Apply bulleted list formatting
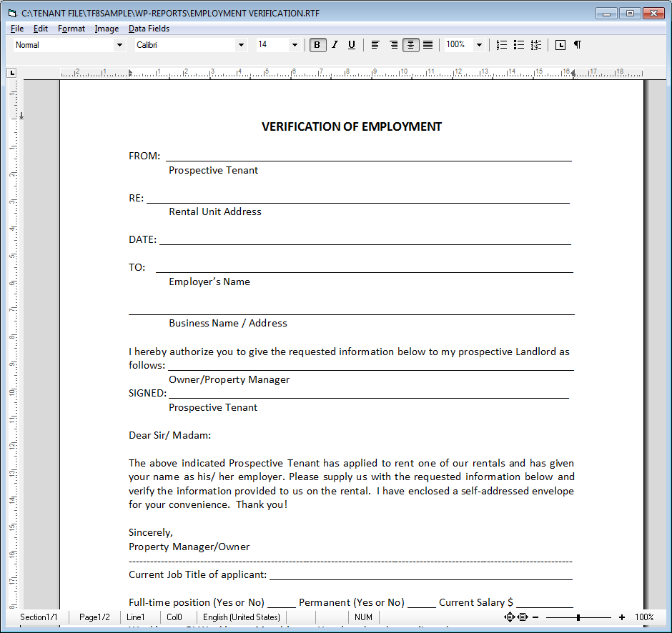The height and width of the screenshot is (633, 672). pos(519,45)
